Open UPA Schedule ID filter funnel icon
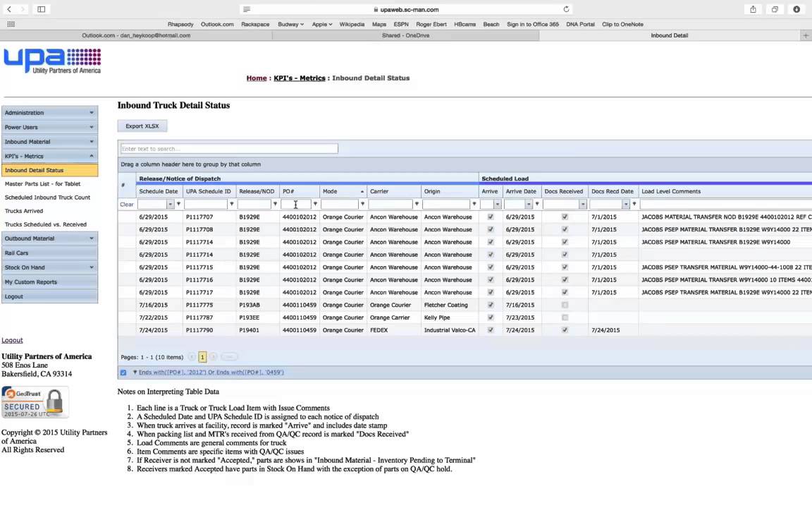 pyautogui.click(x=231, y=204)
